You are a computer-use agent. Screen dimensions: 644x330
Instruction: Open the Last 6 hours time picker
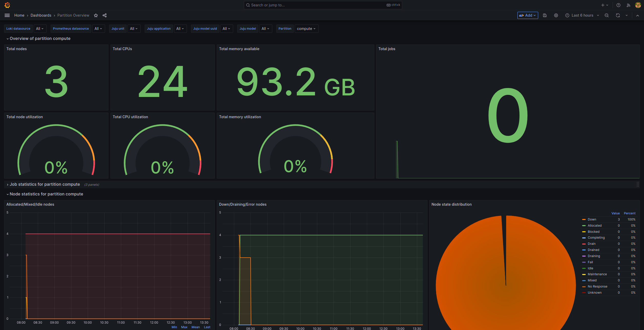(x=582, y=15)
